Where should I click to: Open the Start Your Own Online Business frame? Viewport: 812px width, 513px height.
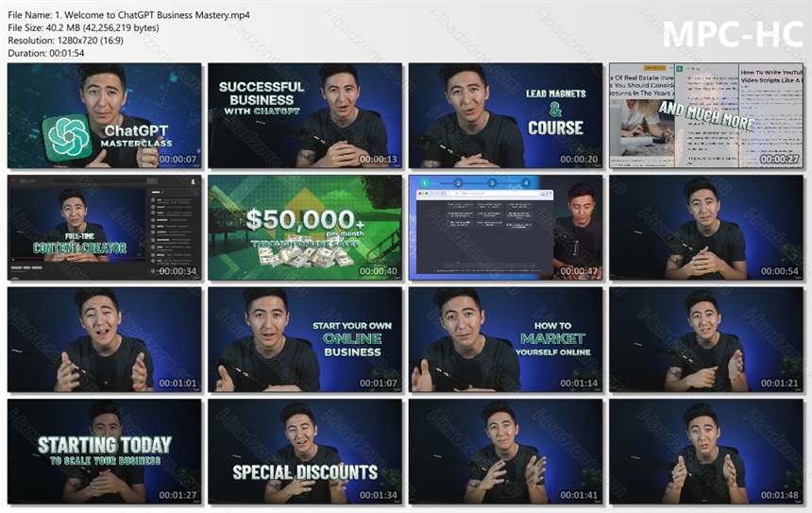click(x=305, y=339)
